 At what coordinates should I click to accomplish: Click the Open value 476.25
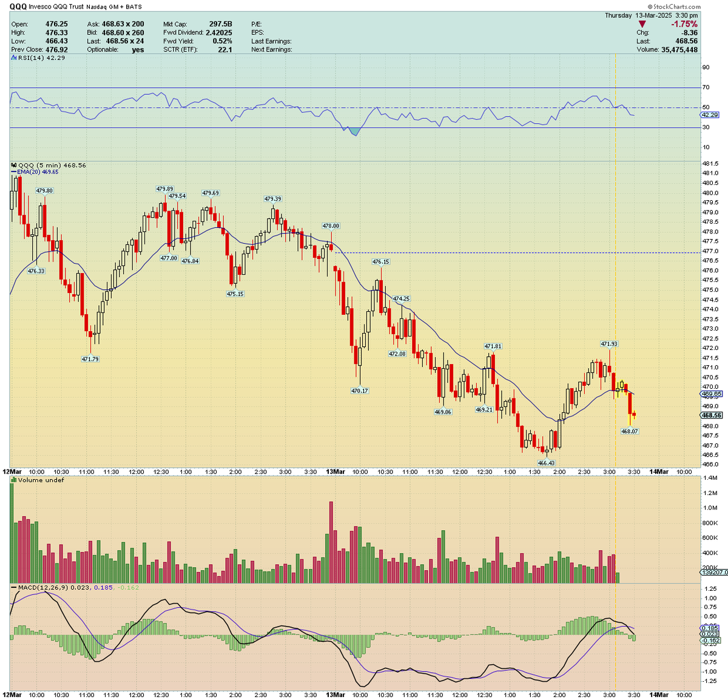(x=56, y=24)
